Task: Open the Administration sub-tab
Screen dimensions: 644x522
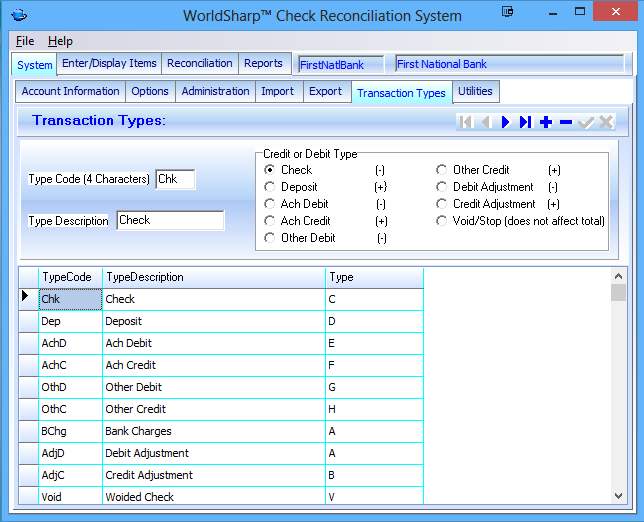Action: 215,91
